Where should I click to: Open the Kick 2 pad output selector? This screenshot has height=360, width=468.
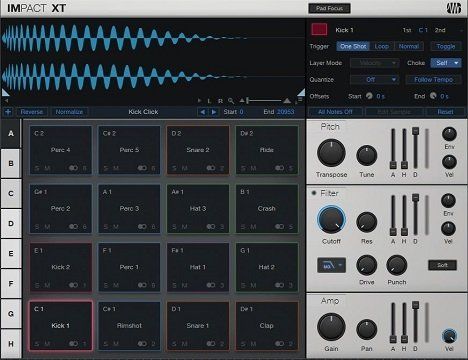coord(78,285)
